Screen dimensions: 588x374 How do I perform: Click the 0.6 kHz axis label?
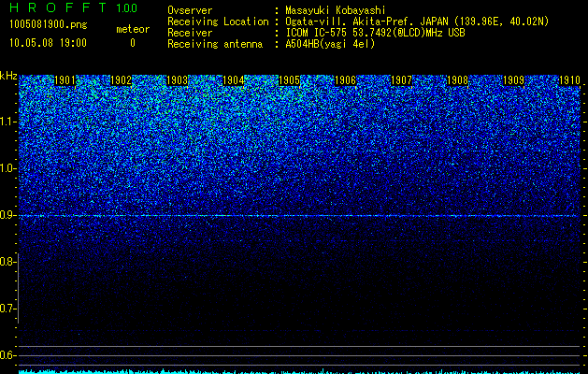7,355
